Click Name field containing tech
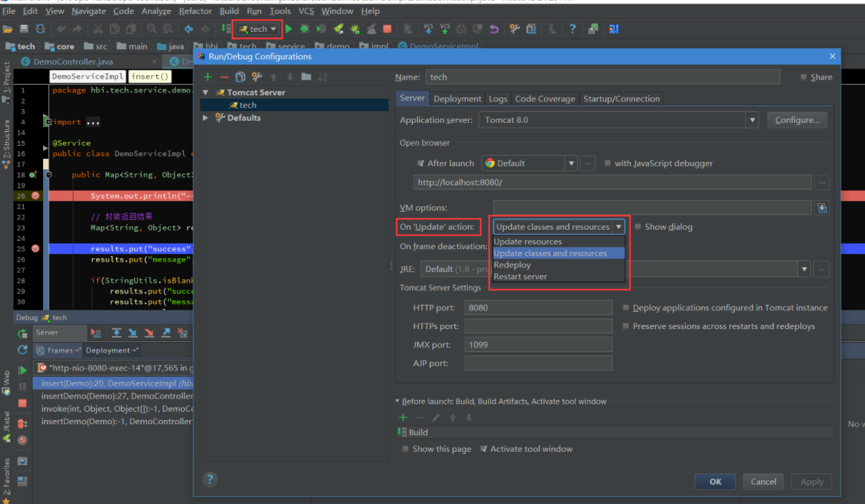 [603, 77]
